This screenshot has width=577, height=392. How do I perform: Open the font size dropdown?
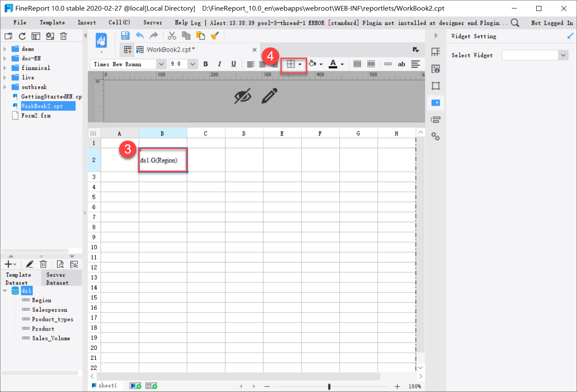click(x=193, y=63)
